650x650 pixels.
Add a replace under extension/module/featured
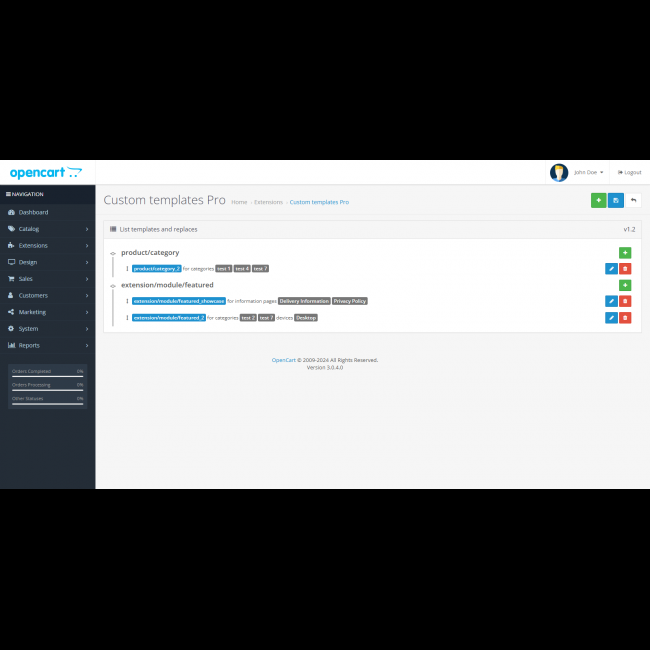coord(625,285)
